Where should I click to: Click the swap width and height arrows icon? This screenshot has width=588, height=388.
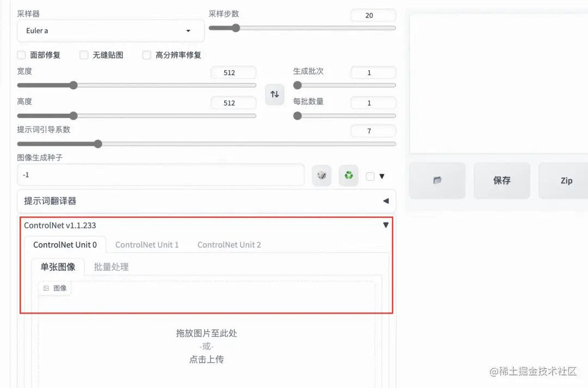(x=274, y=94)
